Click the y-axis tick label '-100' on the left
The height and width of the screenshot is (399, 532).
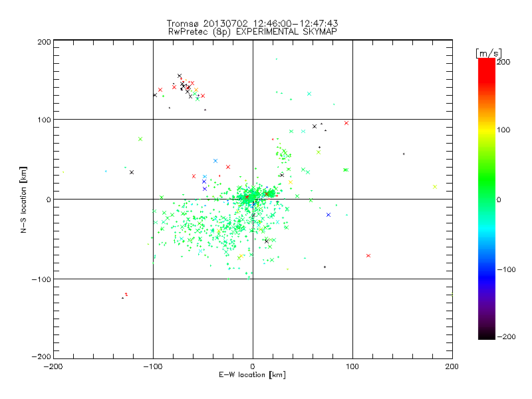click(x=41, y=279)
